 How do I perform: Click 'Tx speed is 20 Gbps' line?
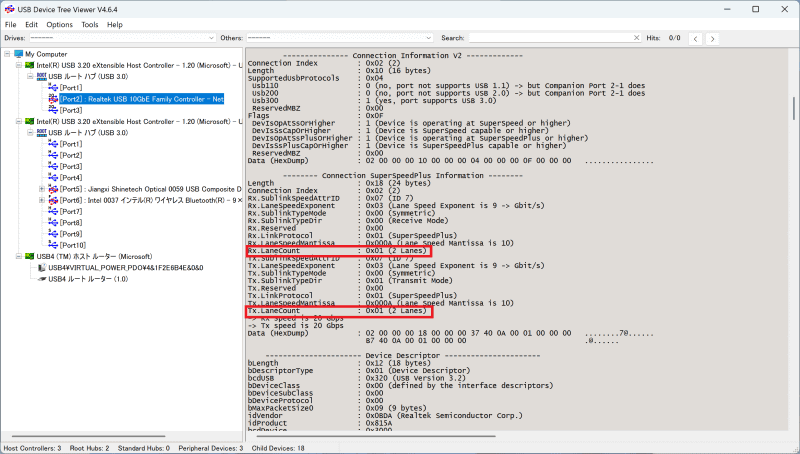point(296,325)
